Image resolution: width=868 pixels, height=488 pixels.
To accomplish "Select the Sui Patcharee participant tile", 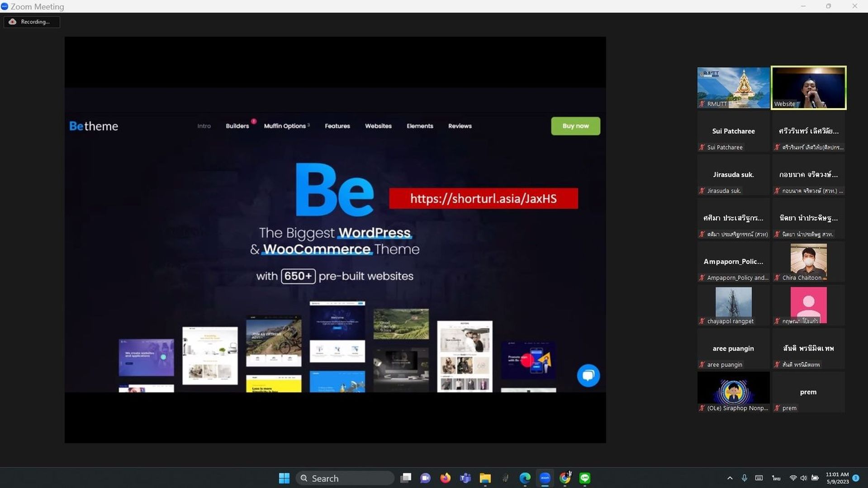I will click(733, 131).
